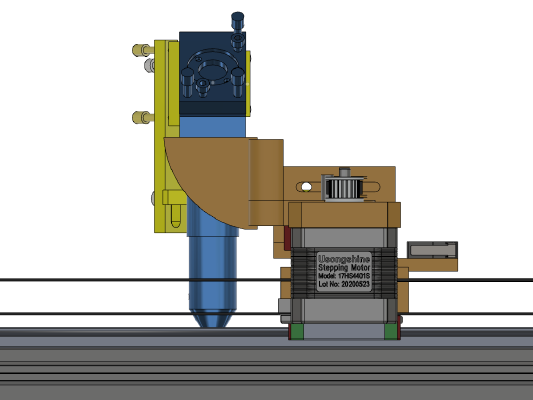Click the "Usongshine" brand name on motor
The height and width of the screenshot is (400, 533).
[344, 259]
